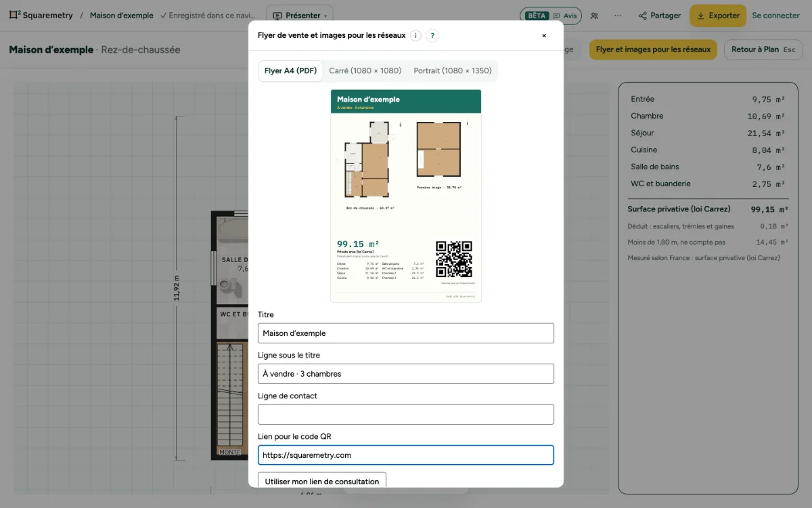Click Utiliser mon lien de consultation
Image resolution: width=812 pixels, height=508 pixels.
(x=322, y=480)
